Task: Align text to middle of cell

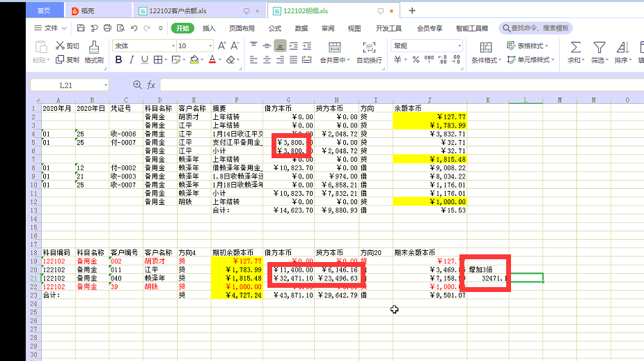Action: point(267,45)
